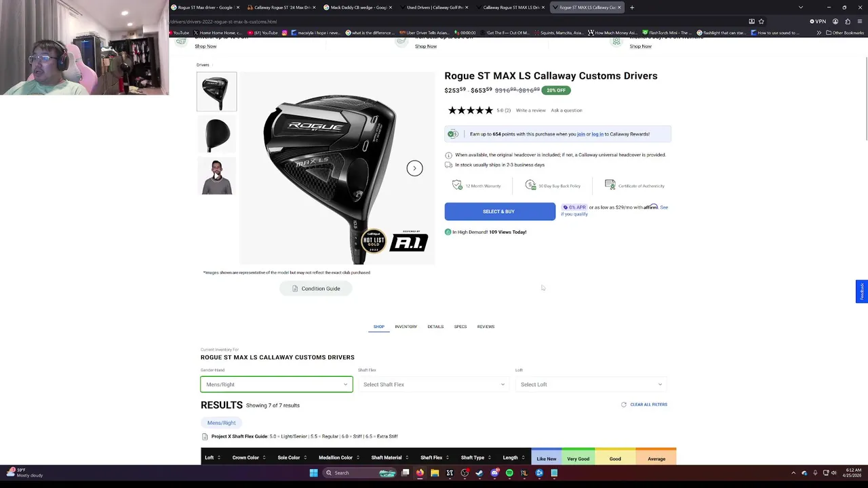This screenshot has height=488, width=868.
Task: Switch to the Reviews tab
Action: coord(486,327)
